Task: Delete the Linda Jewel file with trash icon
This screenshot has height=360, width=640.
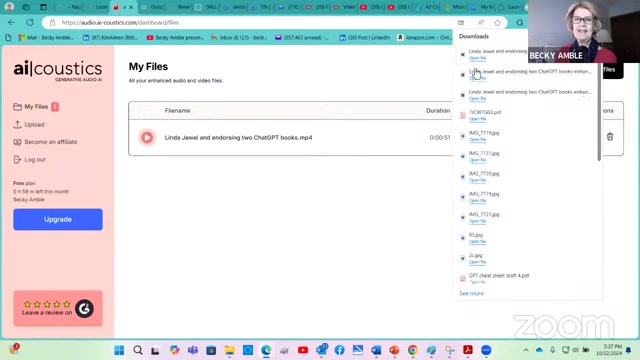Action: point(610,137)
